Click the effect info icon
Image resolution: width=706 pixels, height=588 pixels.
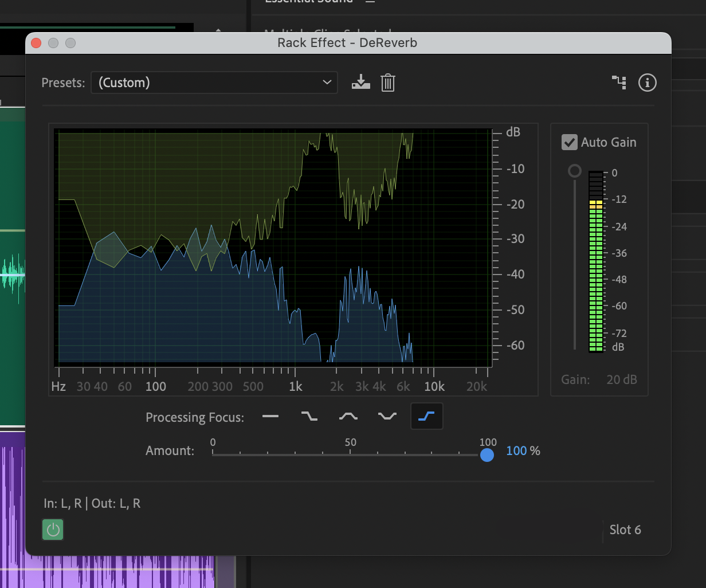coord(647,83)
